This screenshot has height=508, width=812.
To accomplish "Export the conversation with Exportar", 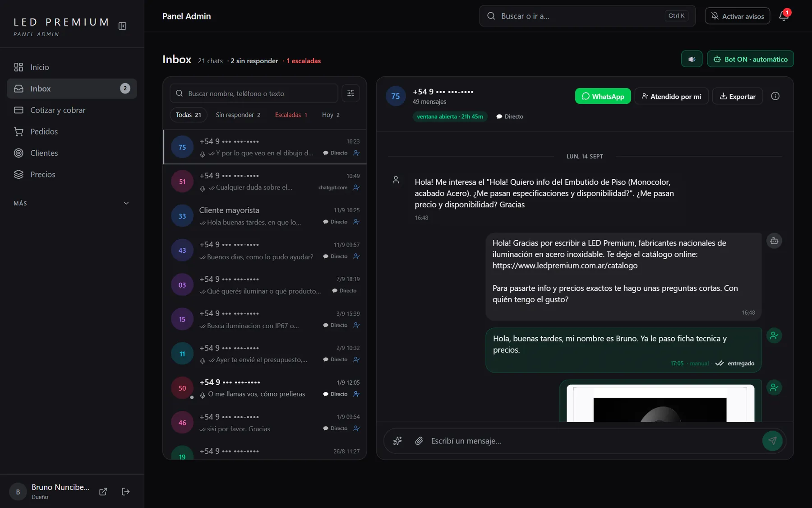I will (737, 96).
